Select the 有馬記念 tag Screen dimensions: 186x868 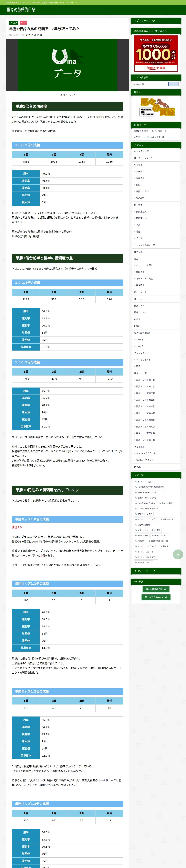(x=140, y=541)
